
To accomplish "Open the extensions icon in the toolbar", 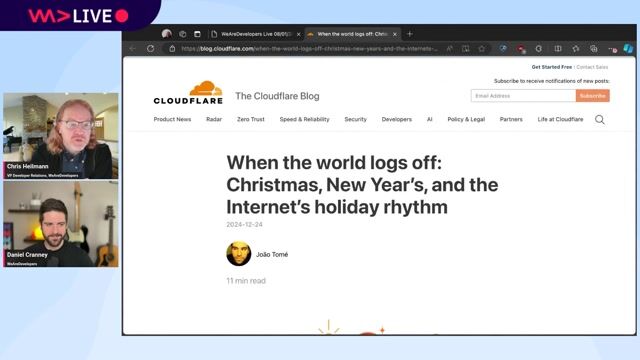I will (539, 49).
